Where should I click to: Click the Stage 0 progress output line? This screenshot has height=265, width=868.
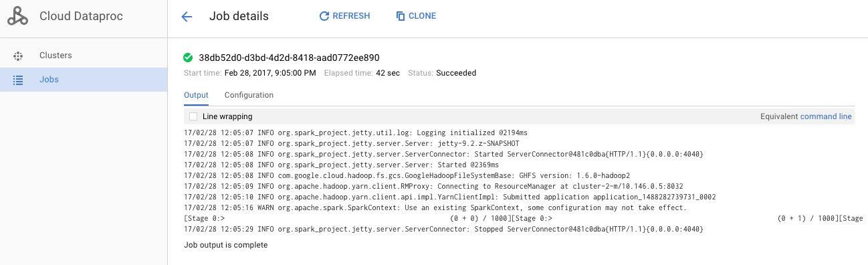pos(524,218)
